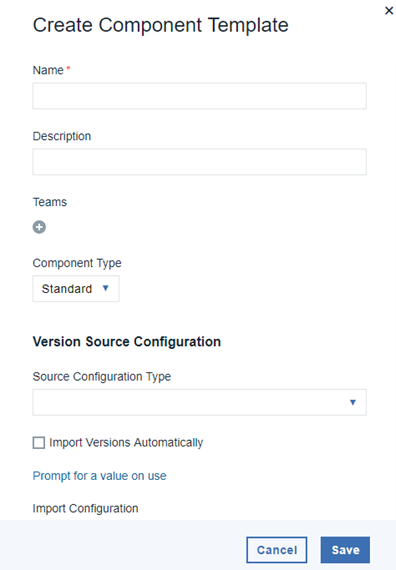Click the Name input field
Image resolution: width=396 pixels, height=570 pixels.
pos(200,96)
